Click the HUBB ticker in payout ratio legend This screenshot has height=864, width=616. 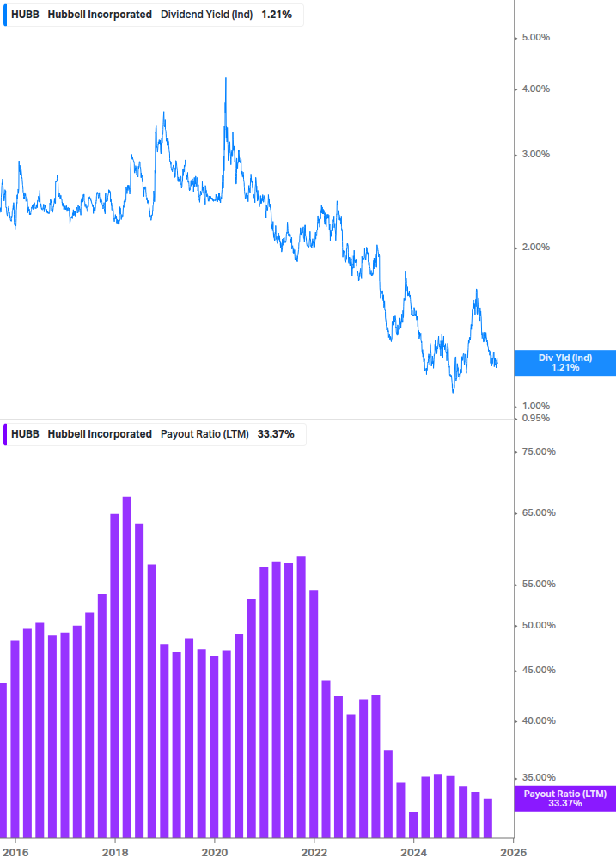tap(25, 433)
